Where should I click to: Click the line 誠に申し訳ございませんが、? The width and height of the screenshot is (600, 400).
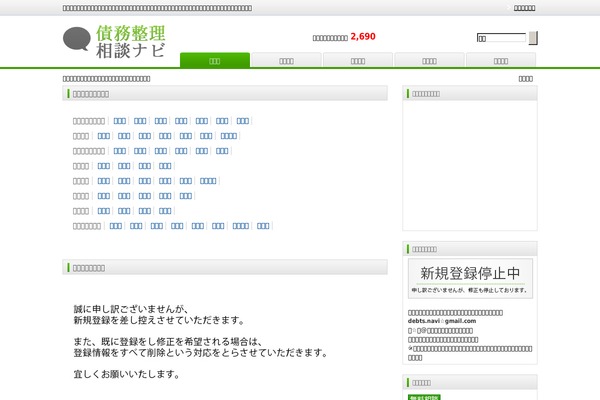point(130,309)
